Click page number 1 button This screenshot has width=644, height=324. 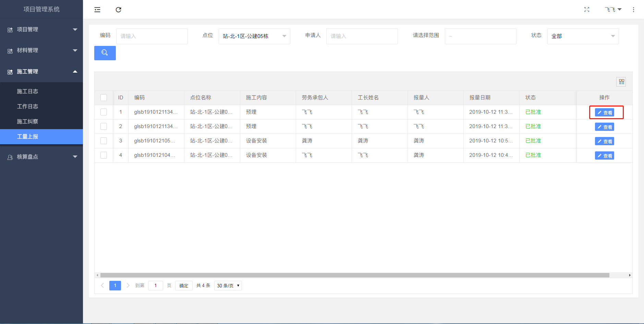point(115,286)
